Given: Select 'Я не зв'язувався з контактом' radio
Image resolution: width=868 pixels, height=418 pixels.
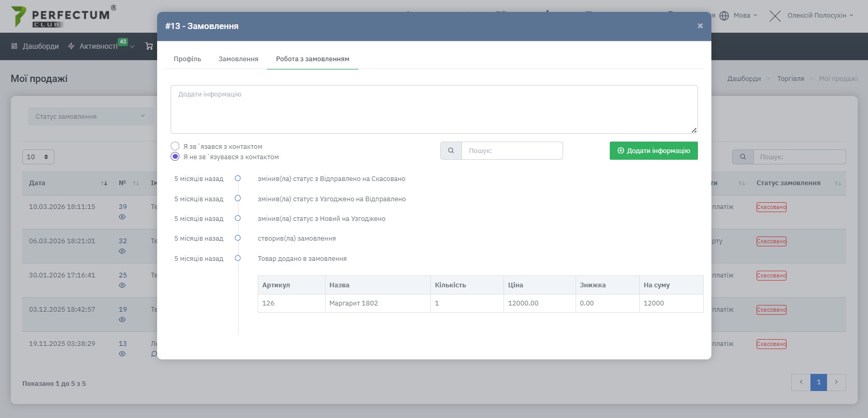Looking at the screenshot, I should click(x=175, y=157).
